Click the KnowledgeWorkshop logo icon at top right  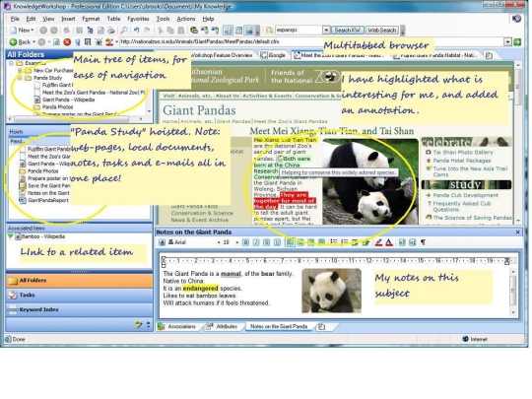point(516,19)
